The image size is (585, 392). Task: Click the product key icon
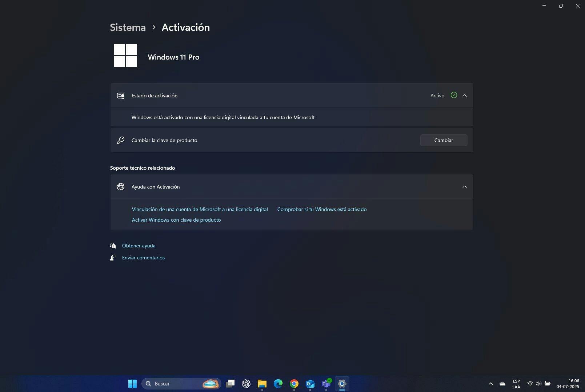(121, 140)
